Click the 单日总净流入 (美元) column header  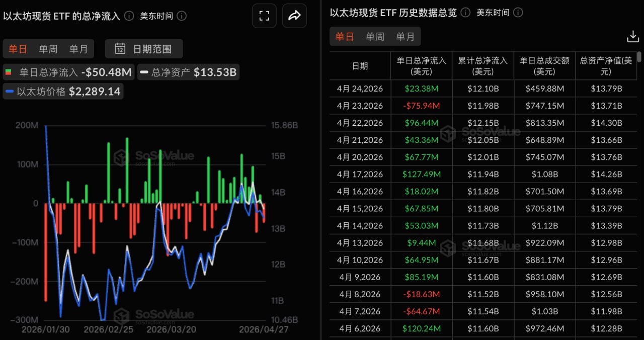pos(421,66)
